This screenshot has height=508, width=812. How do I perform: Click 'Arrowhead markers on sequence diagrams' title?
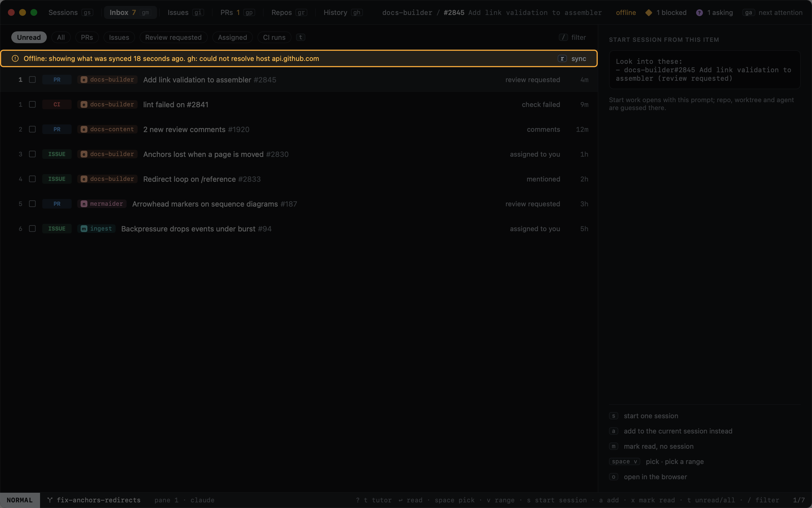coord(205,204)
